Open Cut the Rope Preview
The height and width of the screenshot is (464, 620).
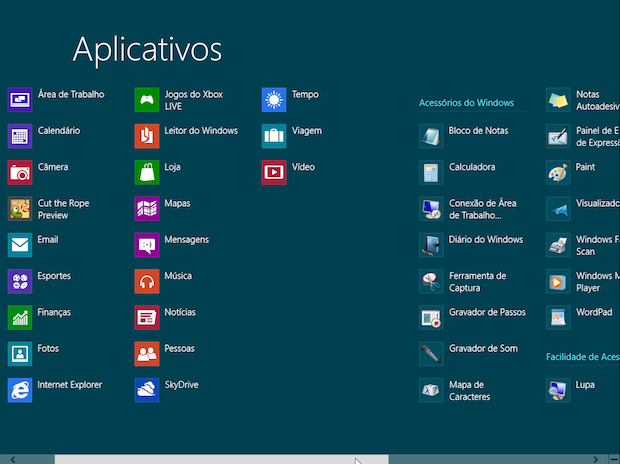click(20, 208)
